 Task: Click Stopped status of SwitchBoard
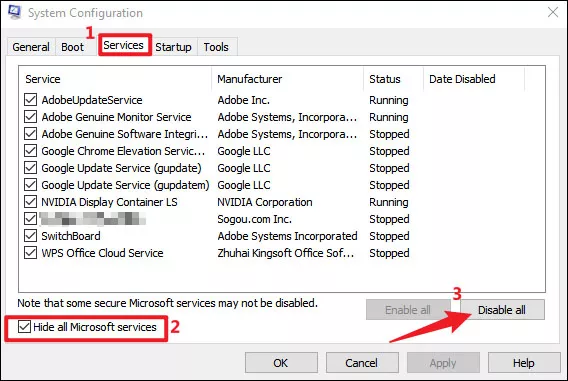(389, 236)
